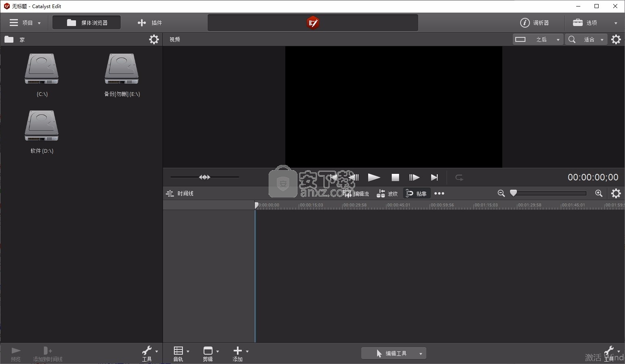Toggle loop playback button

459,178
